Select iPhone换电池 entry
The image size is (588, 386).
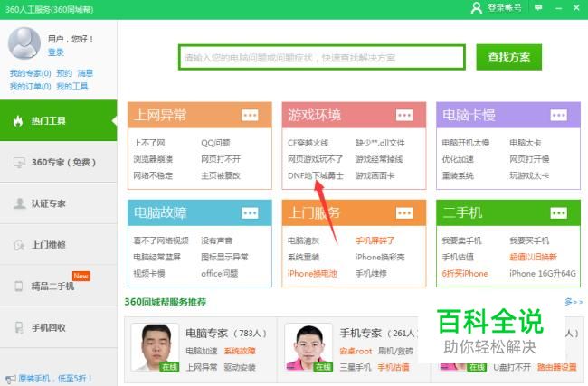[x=312, y=274]
